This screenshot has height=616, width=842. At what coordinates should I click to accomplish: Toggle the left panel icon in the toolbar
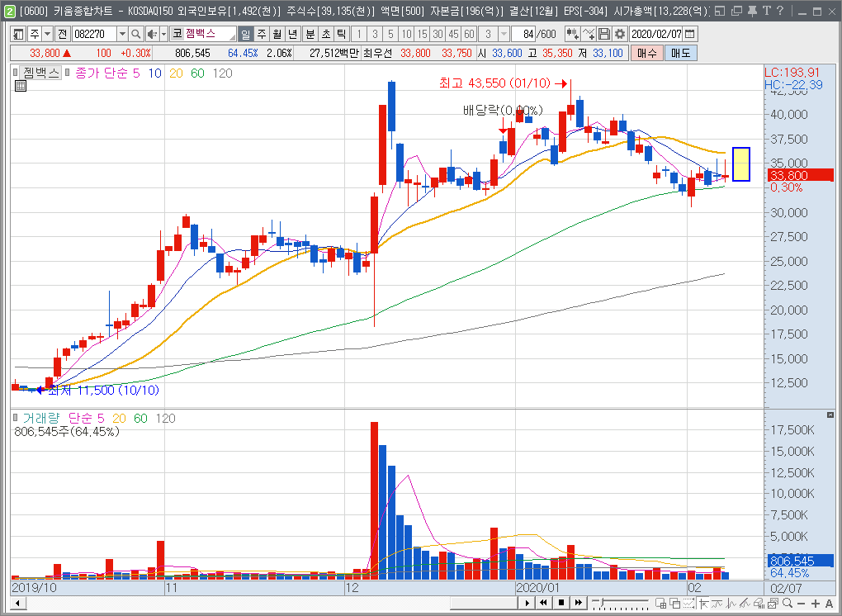pos(18,35)
